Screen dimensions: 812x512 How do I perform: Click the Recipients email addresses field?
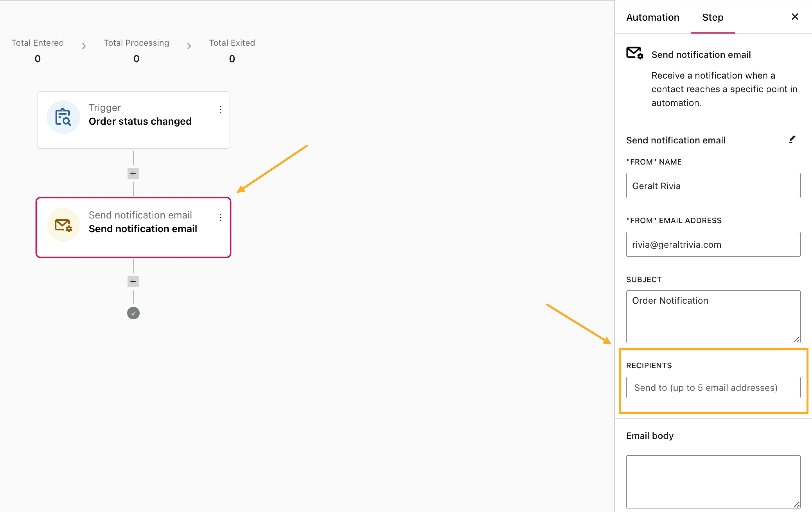pos(713,388)
